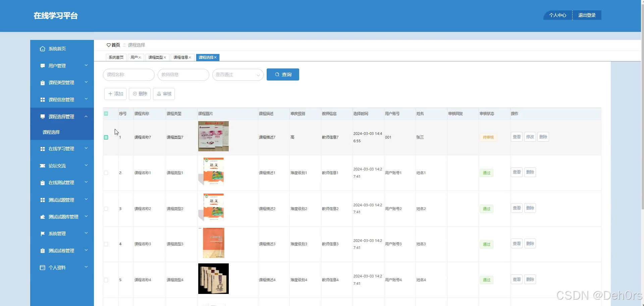Click the vertical page scrollbar
The width and height of the screenshot is (644, 306).
coord(642,107)
